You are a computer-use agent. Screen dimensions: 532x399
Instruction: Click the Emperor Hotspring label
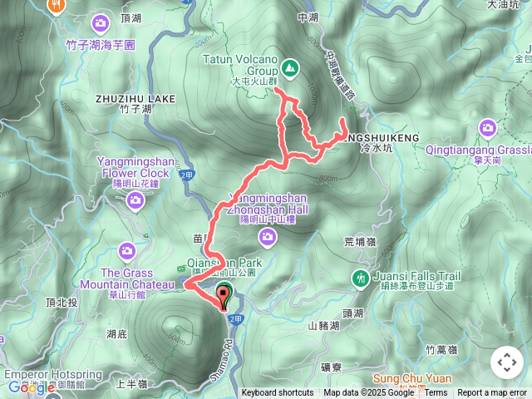coord(53,375)
